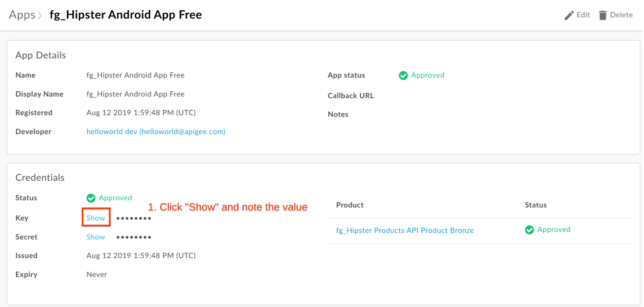Click the trash can Delete icon
The height and width of the screenshot is (307, 644).
[x=603, y=15]
